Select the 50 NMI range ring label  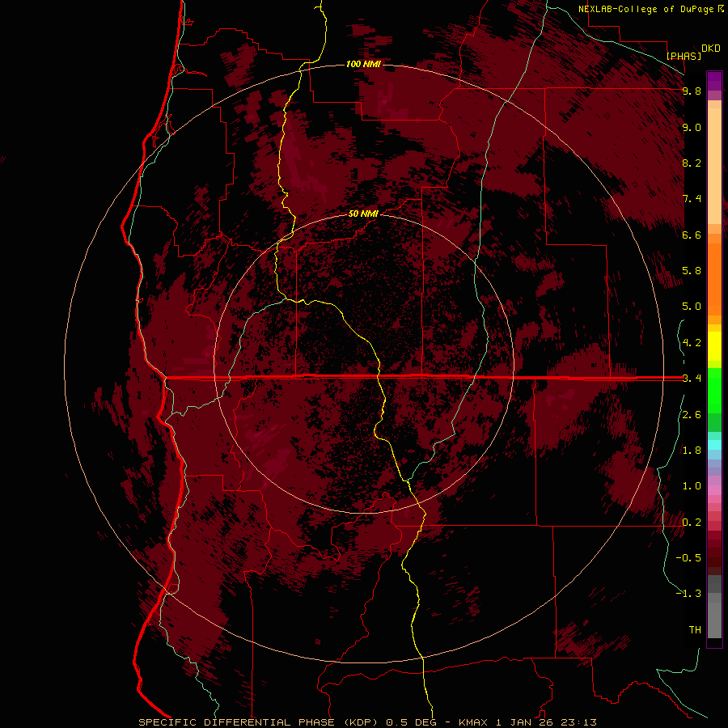[363, 214]
